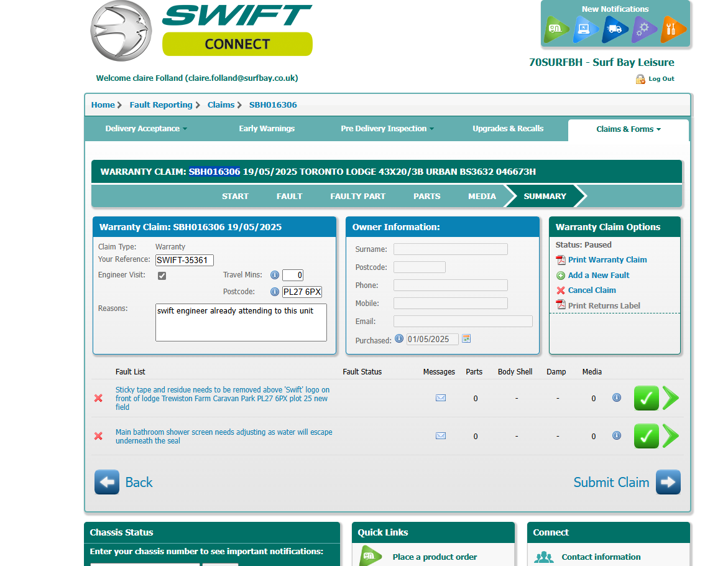The image size is (728, 566).
Task: Click the Cancel Claim link
Action: click(592, 290)
